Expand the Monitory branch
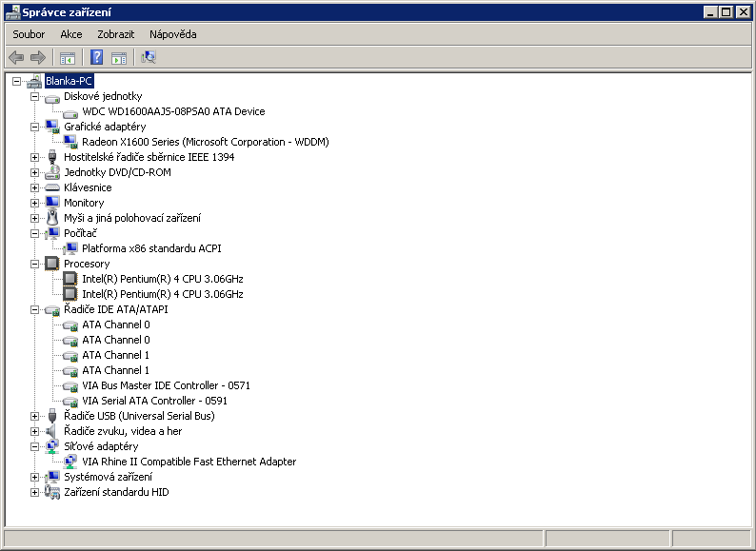Image resolution: width=756 pixels, height=551 pixels. [34, 203]
